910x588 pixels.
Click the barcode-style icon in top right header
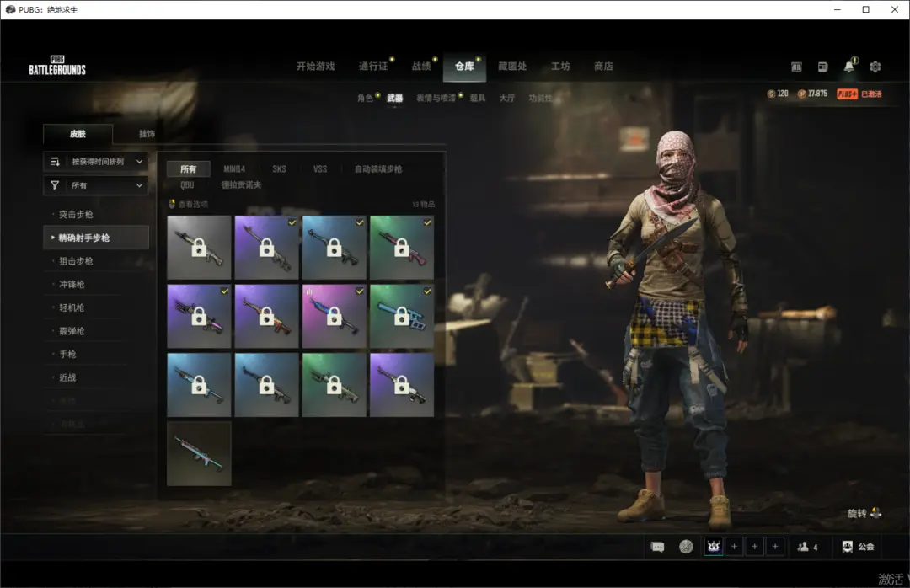pyautogui.click(x=796, y=67)
